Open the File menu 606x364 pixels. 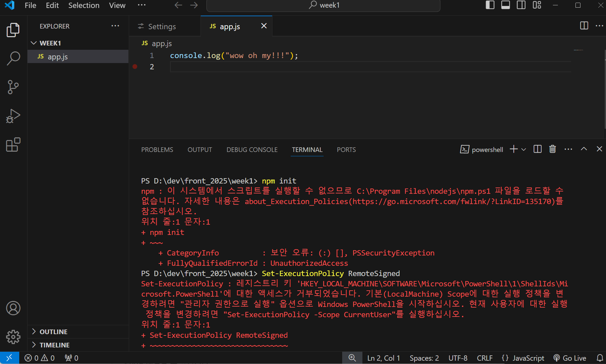pyautogui.click(x=30, y=5)
